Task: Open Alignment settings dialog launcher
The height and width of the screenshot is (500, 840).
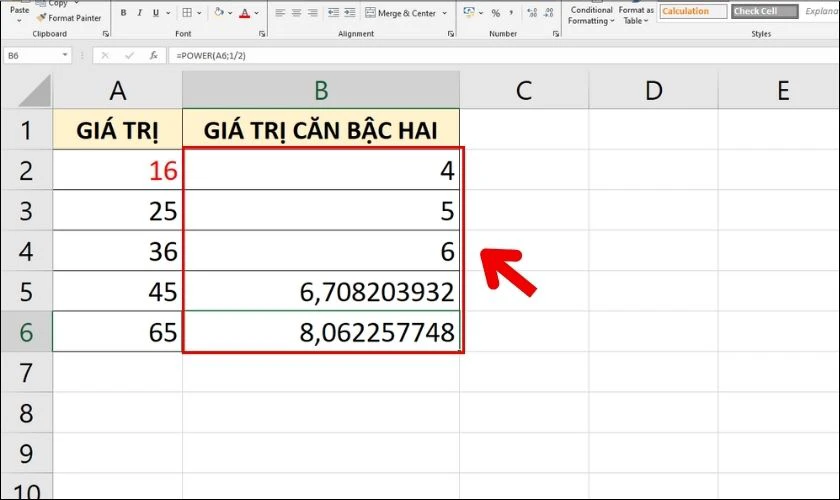Action: 451,34
